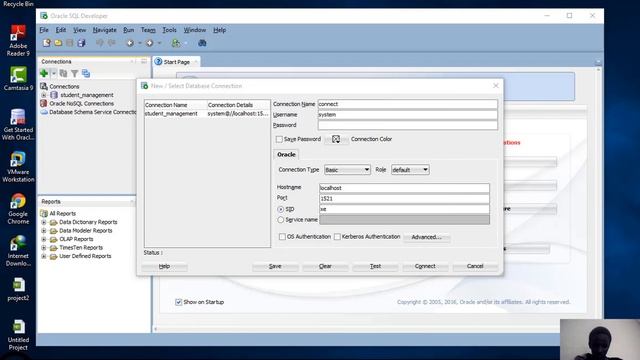Click the Password input field
Image resolution: width=640 pixels, height=360 pixels.
[x=408, y=125]
